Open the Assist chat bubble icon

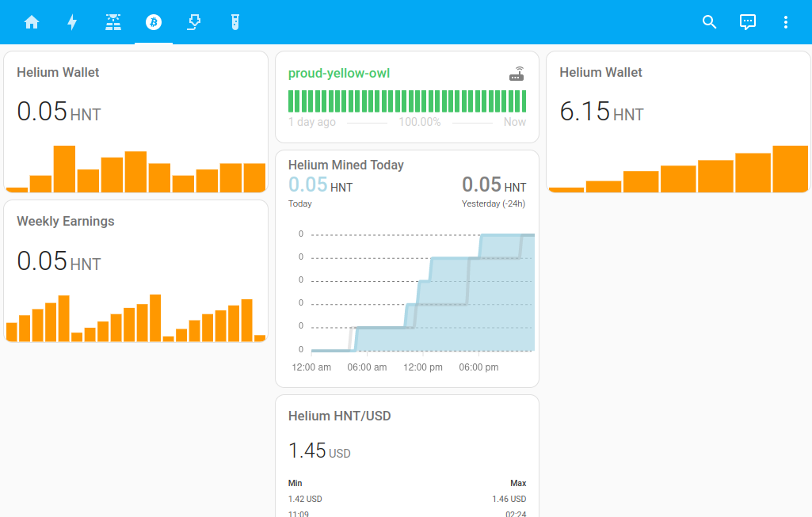click(747, 21)
